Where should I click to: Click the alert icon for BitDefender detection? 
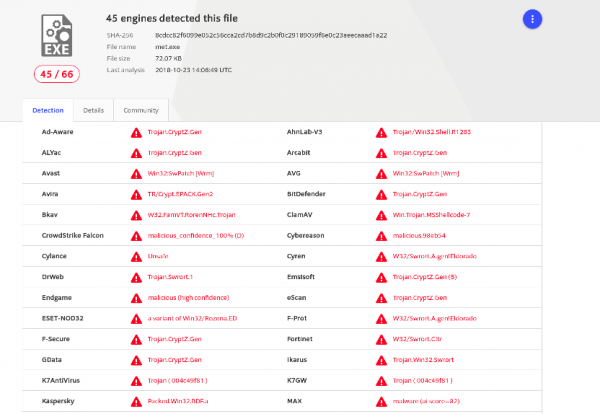click(x=381, y=194)
